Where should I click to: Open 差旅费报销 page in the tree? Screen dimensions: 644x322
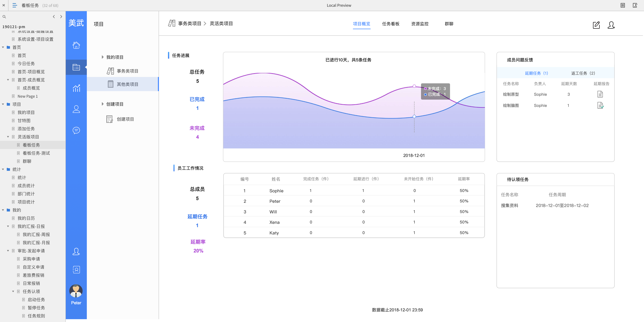(33, 275)
